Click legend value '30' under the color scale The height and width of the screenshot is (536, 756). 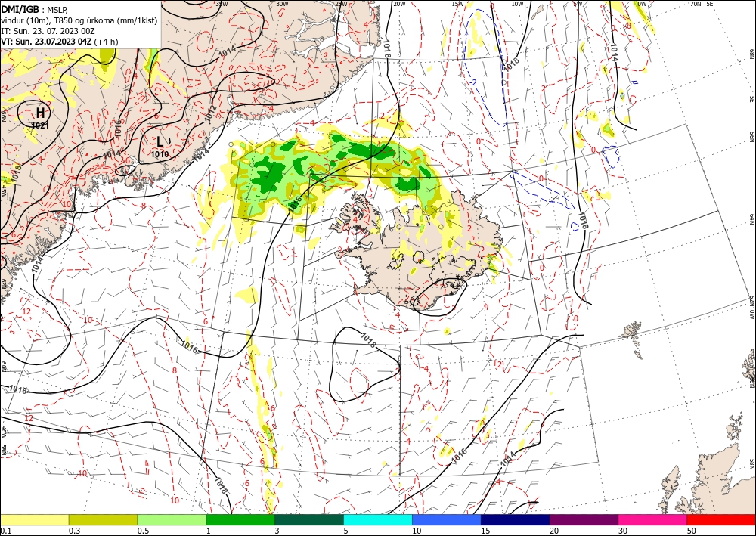(x=623, y=531)
